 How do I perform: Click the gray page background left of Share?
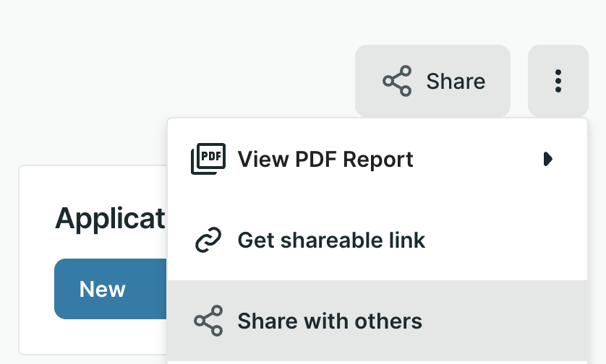point(217,72)
